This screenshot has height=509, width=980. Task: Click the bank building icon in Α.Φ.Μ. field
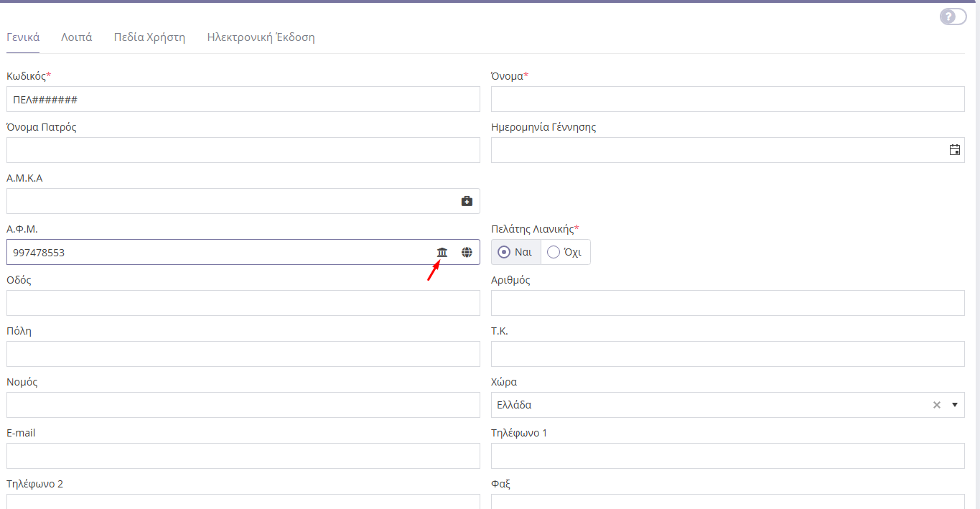[x=442, y=252]
